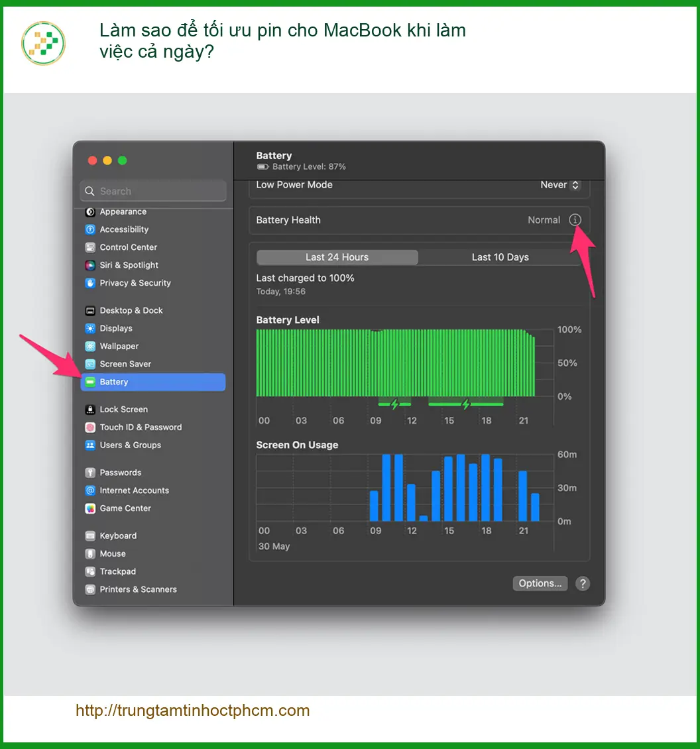Focus the Search field
The image size is (700, 749).
(153, 191)
